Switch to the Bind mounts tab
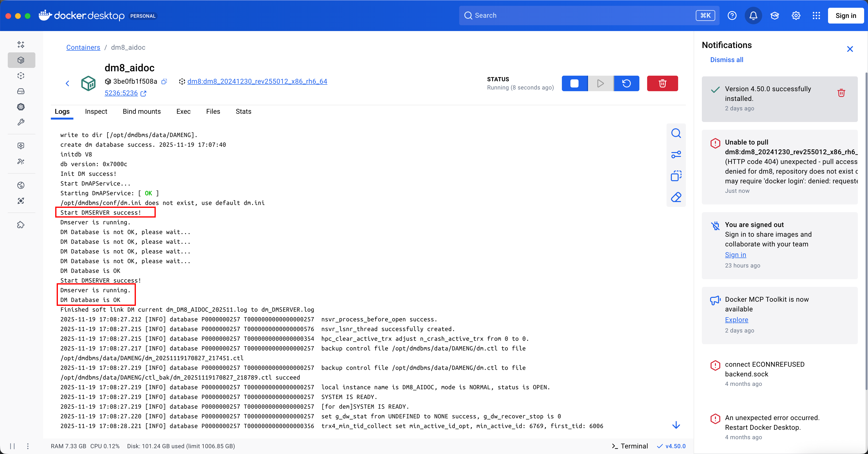 pyautogui.click(x=141, y=112)
